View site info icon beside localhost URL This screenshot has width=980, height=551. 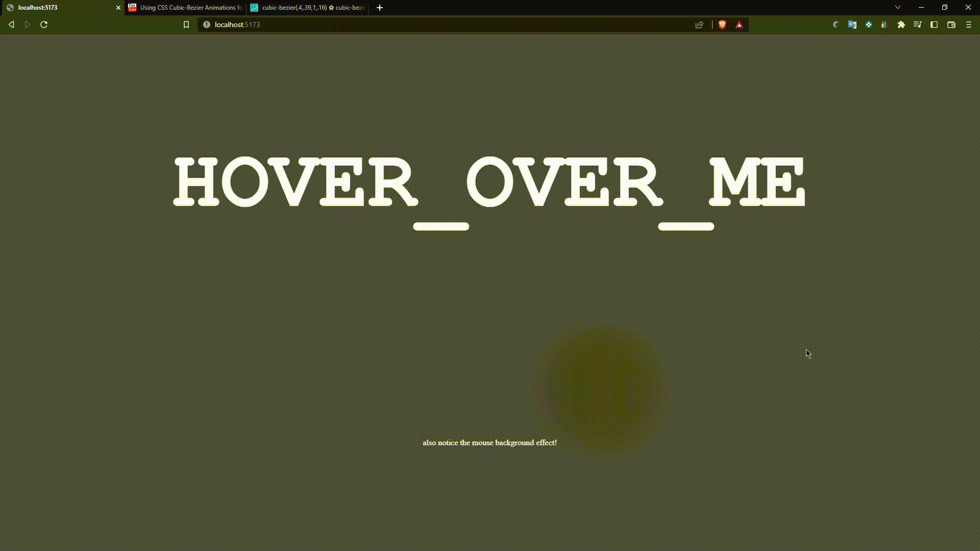[207, 24]
